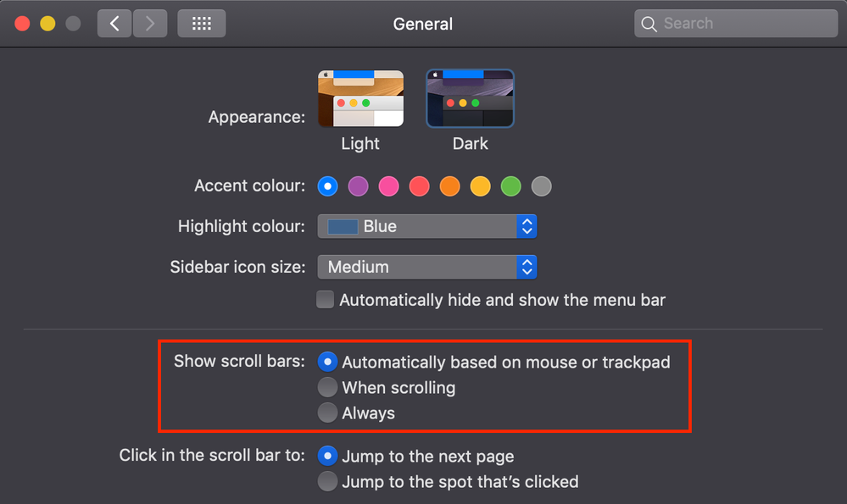This screenshot has width=847, height=504.
Task: Click the Highlight colour dropdown stepper arrows
Action: pyautogui.click(x=527, y=226)
